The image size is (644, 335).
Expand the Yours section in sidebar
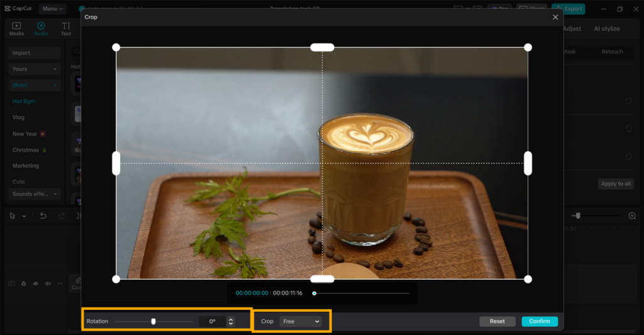35,69
